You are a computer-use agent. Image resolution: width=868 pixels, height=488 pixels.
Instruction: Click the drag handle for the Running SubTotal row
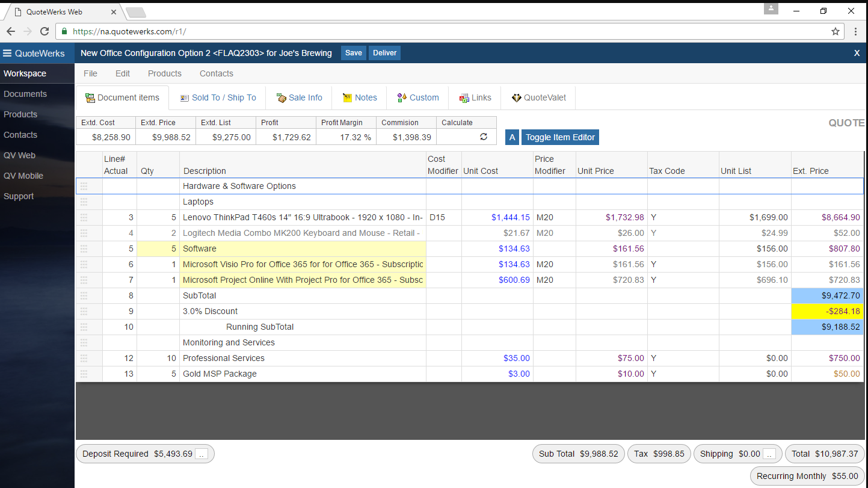pyautogui.click(x=84, y=327)
